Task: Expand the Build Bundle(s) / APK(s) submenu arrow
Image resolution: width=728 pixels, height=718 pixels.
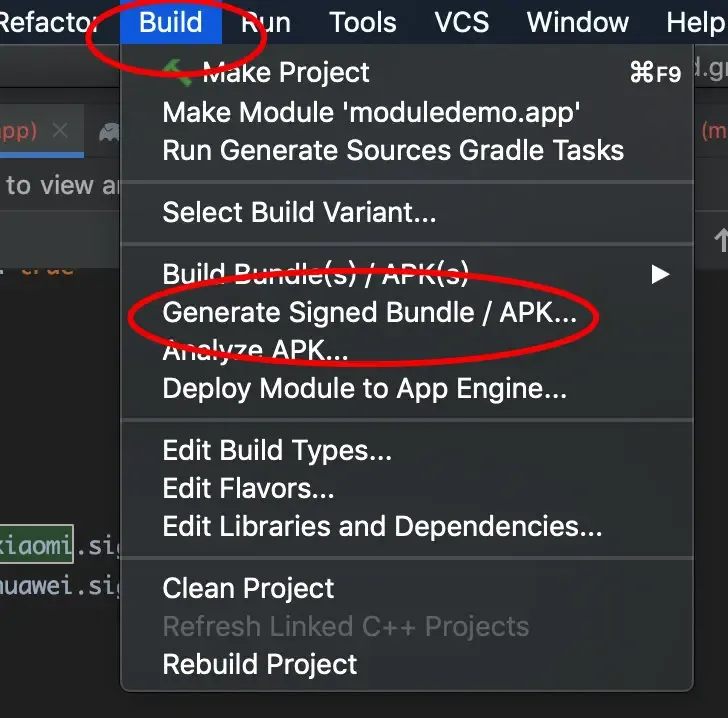Action: click(659, 274)
